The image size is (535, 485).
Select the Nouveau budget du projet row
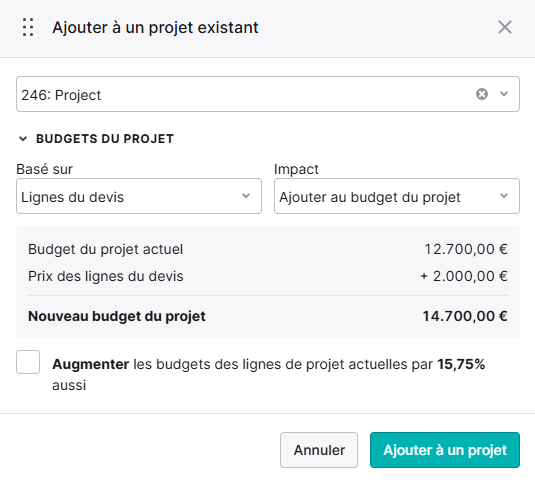pyautogui.click(x=268, y=316)
